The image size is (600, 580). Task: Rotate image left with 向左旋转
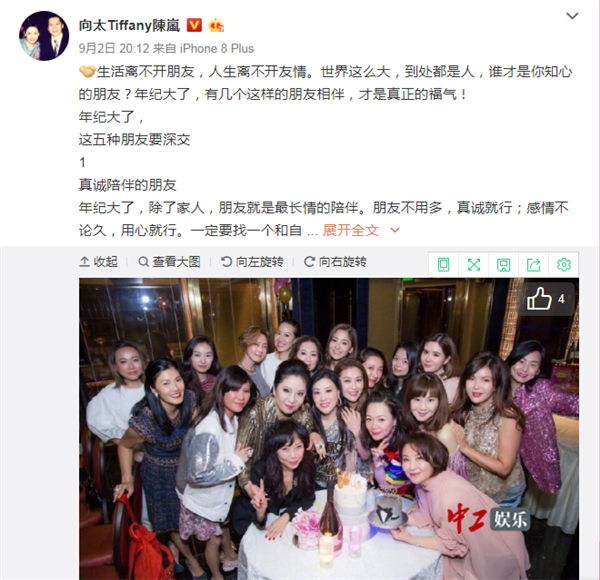[x=252, y=262]
